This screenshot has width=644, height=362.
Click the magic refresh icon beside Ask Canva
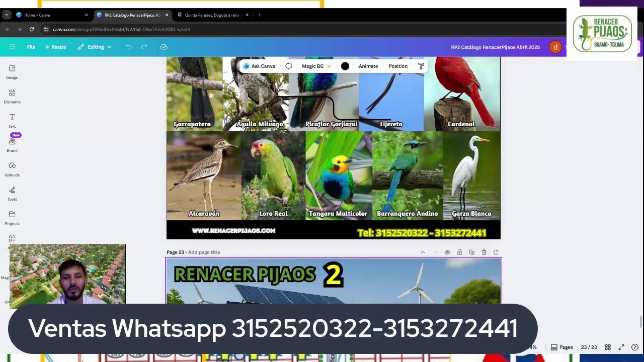289,66
